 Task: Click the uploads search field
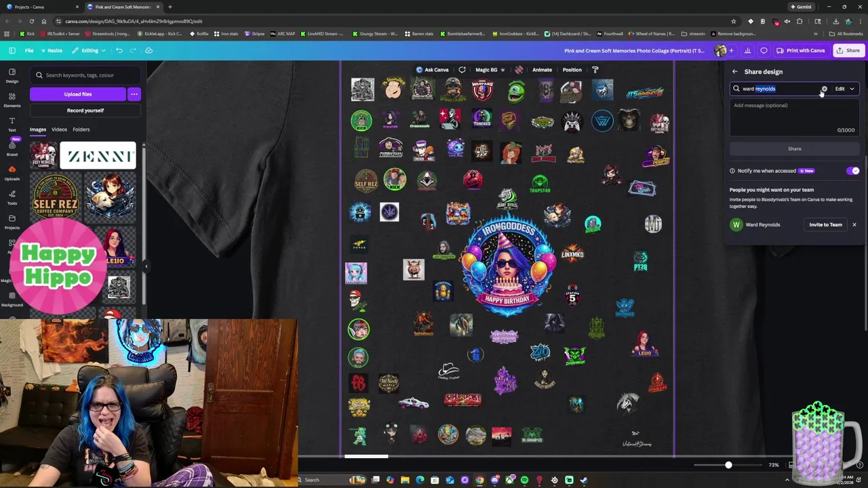pos(85,75)
